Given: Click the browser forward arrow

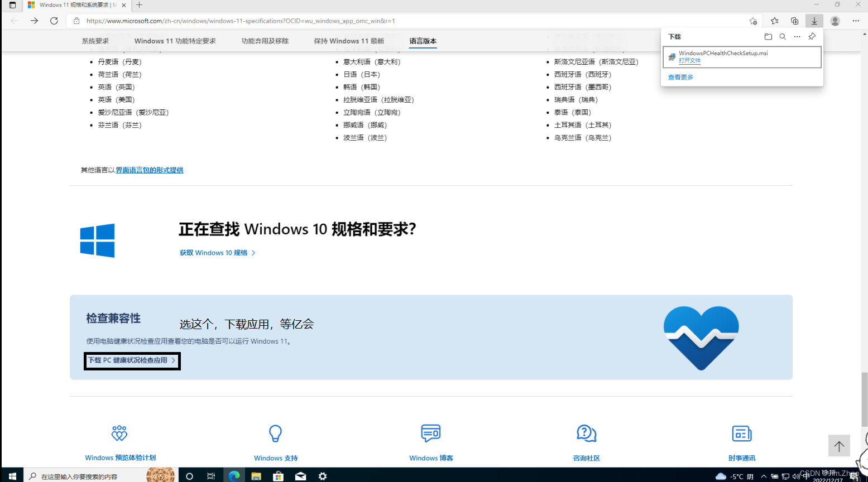Looking at the screenshot, I should click(34, 21).
